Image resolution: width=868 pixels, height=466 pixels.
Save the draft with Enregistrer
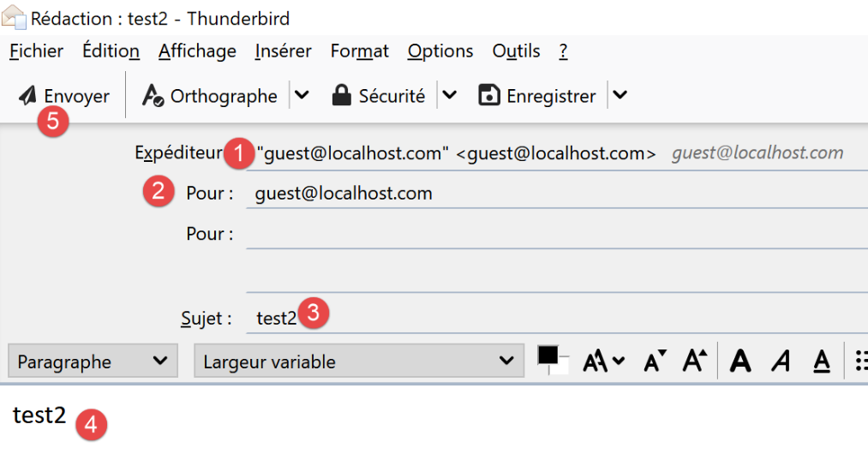(536, 96)
